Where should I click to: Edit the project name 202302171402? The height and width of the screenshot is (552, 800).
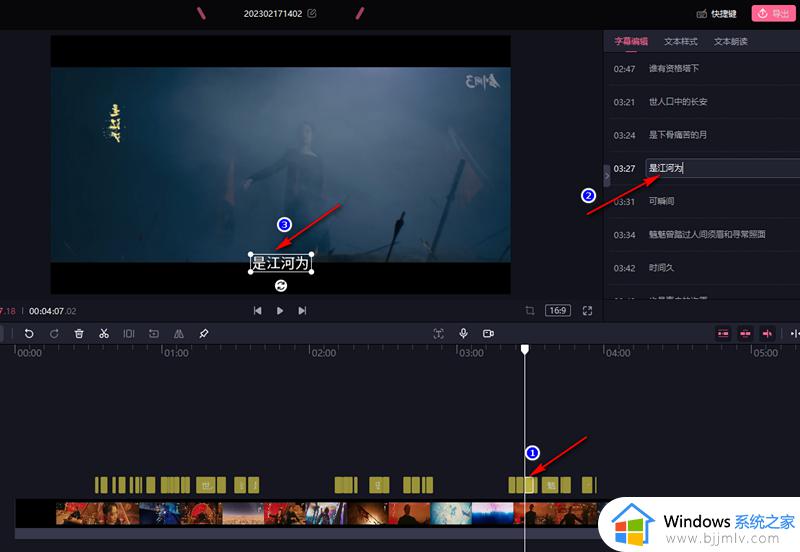[x=312, y=13]
